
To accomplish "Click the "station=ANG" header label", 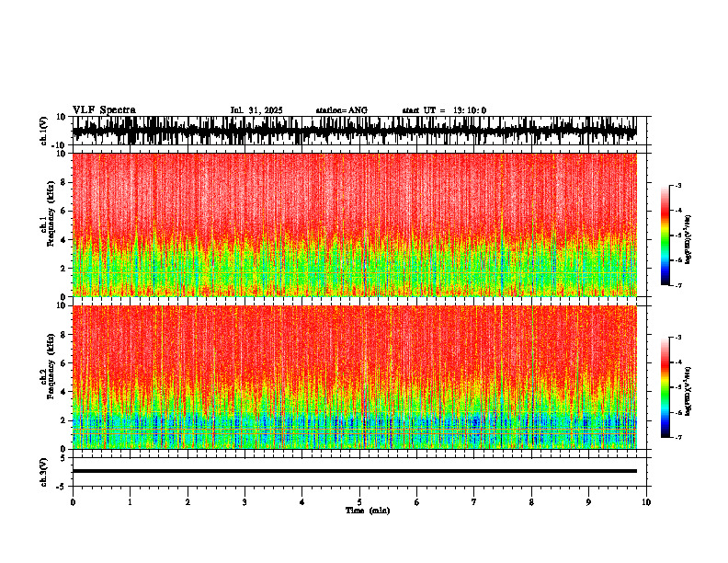I will [x=341, y=110].
